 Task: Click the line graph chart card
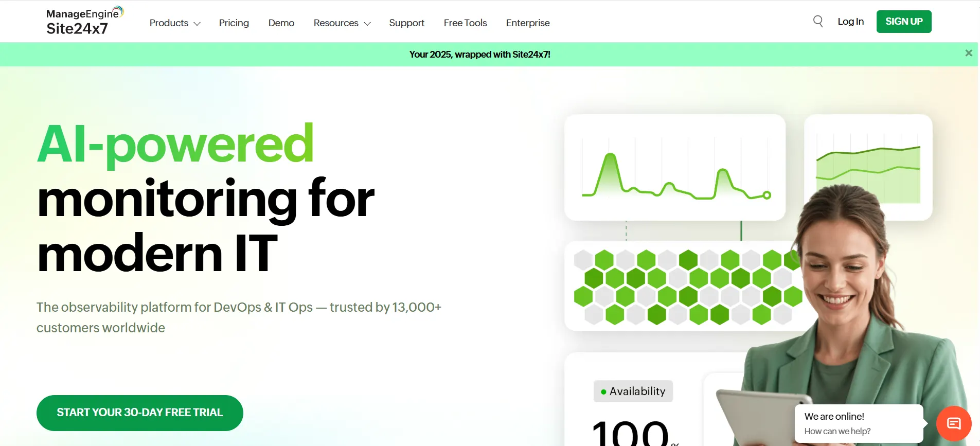tap(674, 168)
